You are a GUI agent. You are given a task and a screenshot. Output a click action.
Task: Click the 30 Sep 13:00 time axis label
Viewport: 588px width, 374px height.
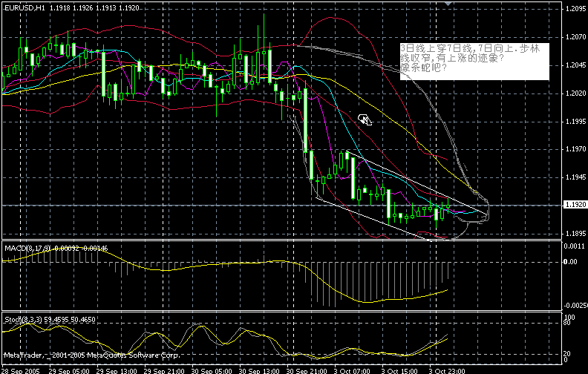pyautogui.click(x=260, y=370)
